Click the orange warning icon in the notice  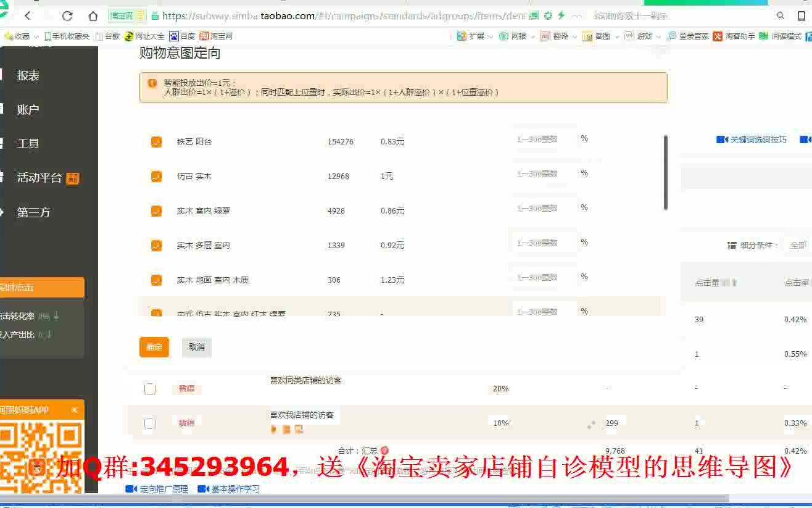pos(152,83)
